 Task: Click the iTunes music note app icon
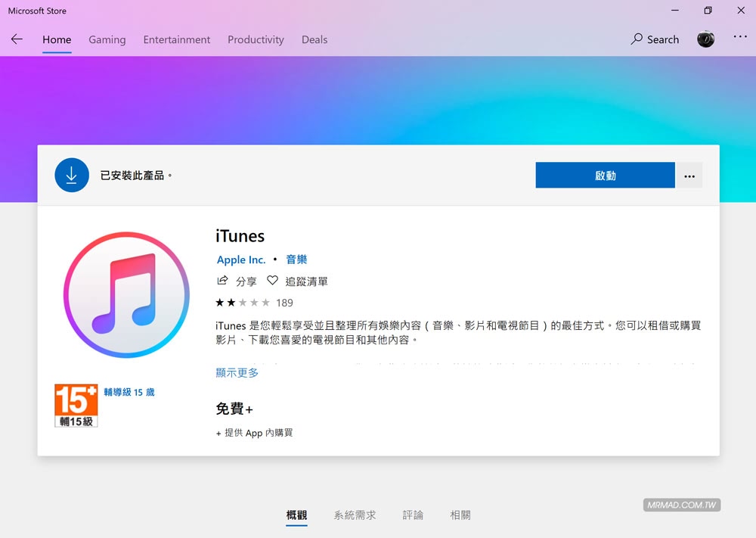click(125, 294)
